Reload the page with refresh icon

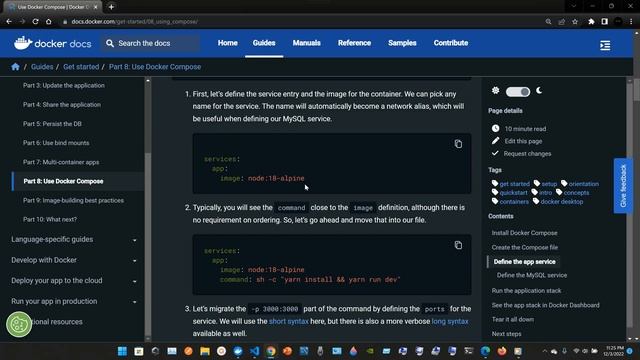pos(36,22)
